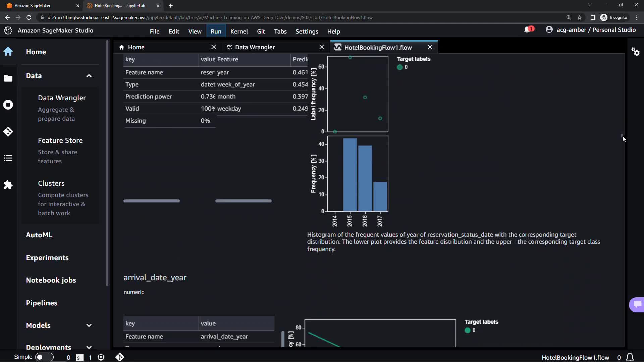
Task: Open the AutoML page
Action: click(39, 235)
